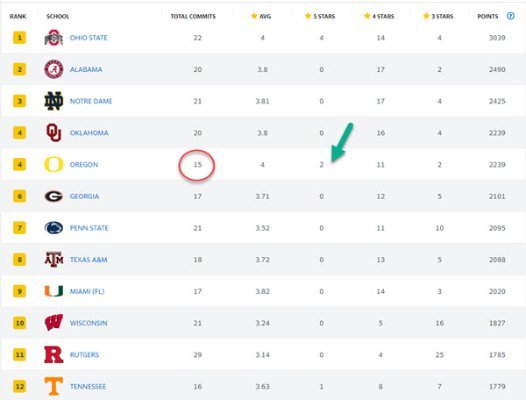Click the Miami (FL) team logo
The image size is (526, 400).
tap(54, 291)
